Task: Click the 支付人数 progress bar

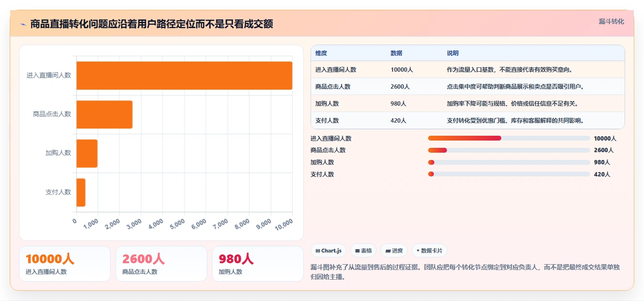Action: (509, 174)
